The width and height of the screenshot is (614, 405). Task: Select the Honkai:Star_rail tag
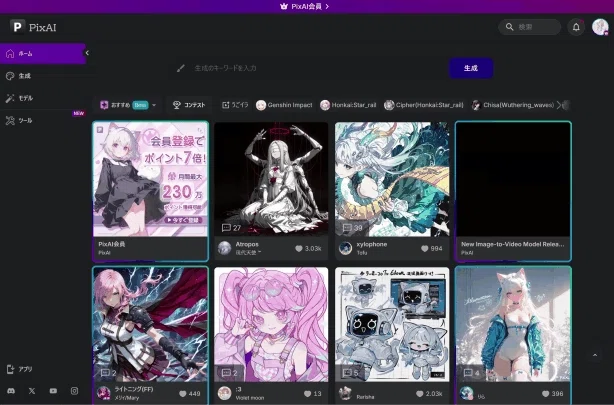348,105
